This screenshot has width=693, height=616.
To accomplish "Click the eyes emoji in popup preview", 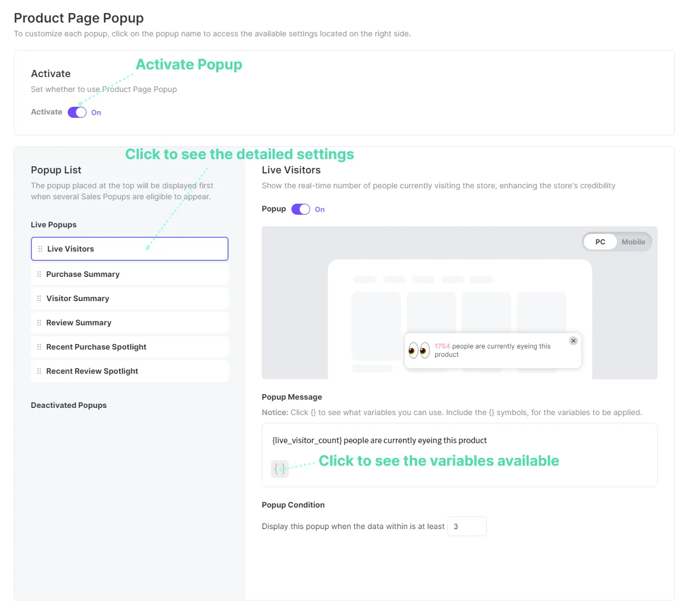I will pyautogui.click(x=419, y=350).
